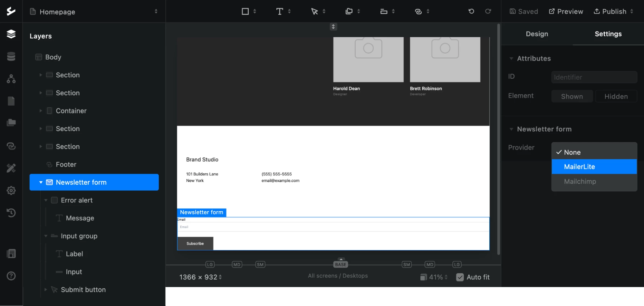This screenshot has width=644, height=306.
Task: Set Element visibility to Shown
Action: [572, 96]
